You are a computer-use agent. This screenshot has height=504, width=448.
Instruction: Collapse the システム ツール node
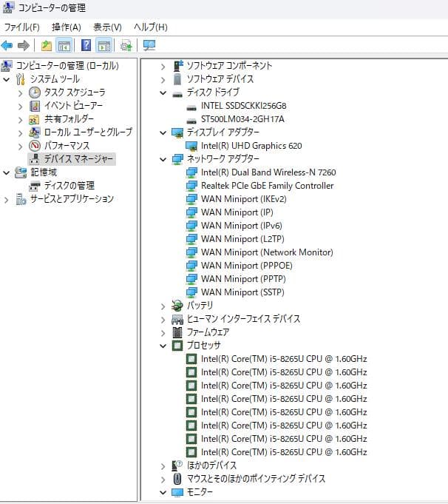tap(7, 79)
